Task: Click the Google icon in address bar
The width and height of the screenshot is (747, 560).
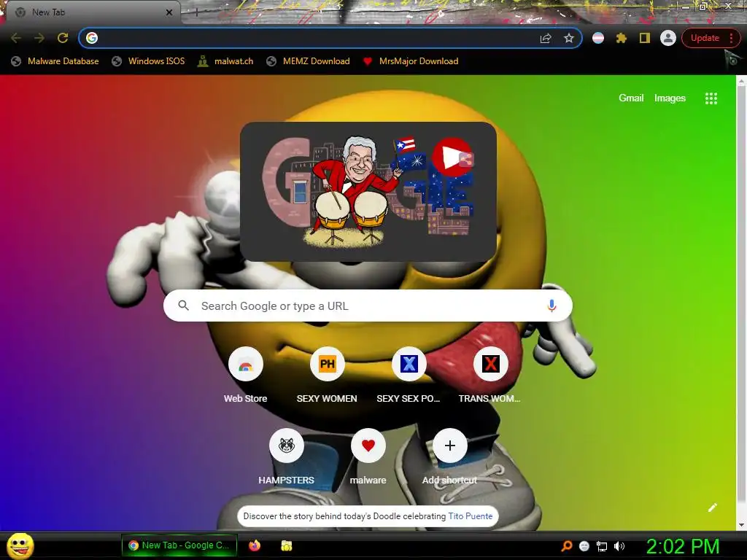Action: tap(92, 38)
